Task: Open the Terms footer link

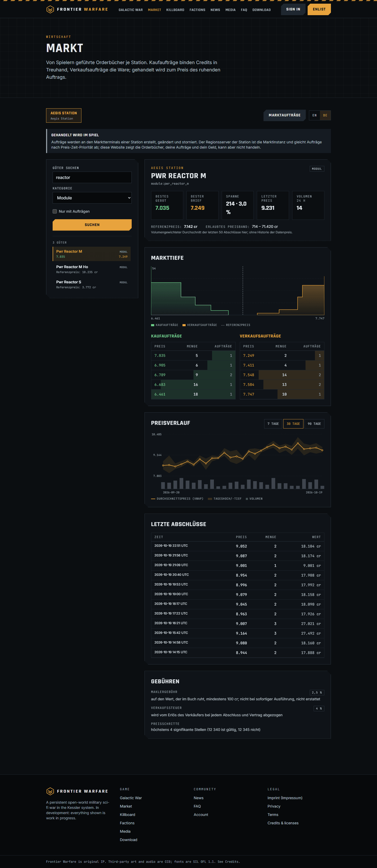Action: (273, 815)
